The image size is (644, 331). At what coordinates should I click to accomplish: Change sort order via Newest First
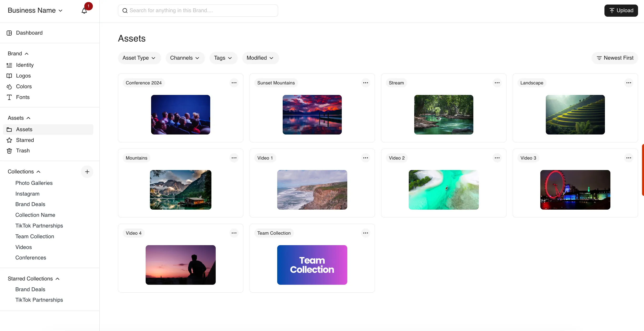click(615, 58)
